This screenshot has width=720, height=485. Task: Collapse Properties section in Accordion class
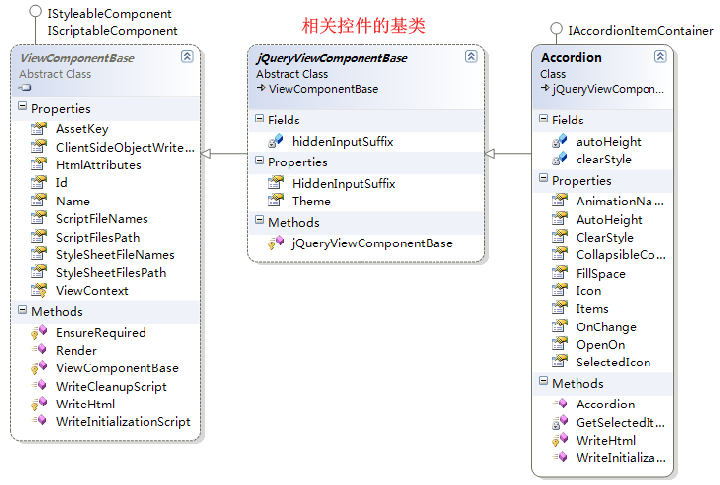click(x=543, y=178)
